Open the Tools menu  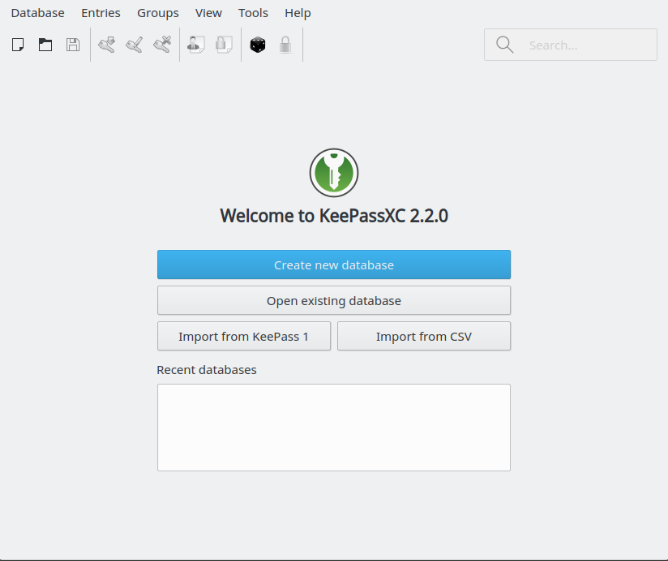point(253,13)
